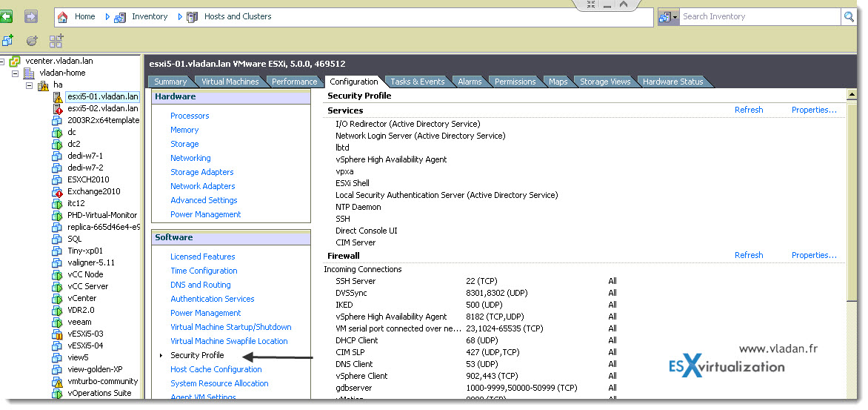Click Refresh link in Services section
This screenshot has height=410, width=868.
749,110
